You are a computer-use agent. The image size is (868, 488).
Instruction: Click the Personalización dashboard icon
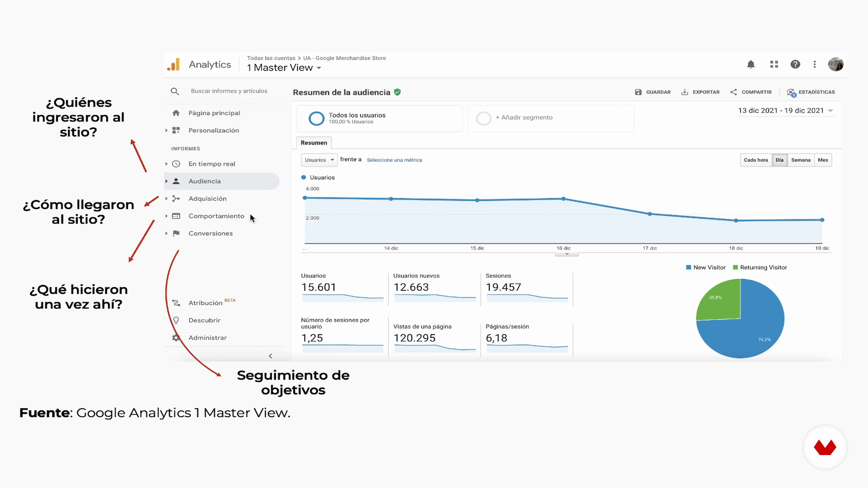pyautogui.click(x=176, y=130)
